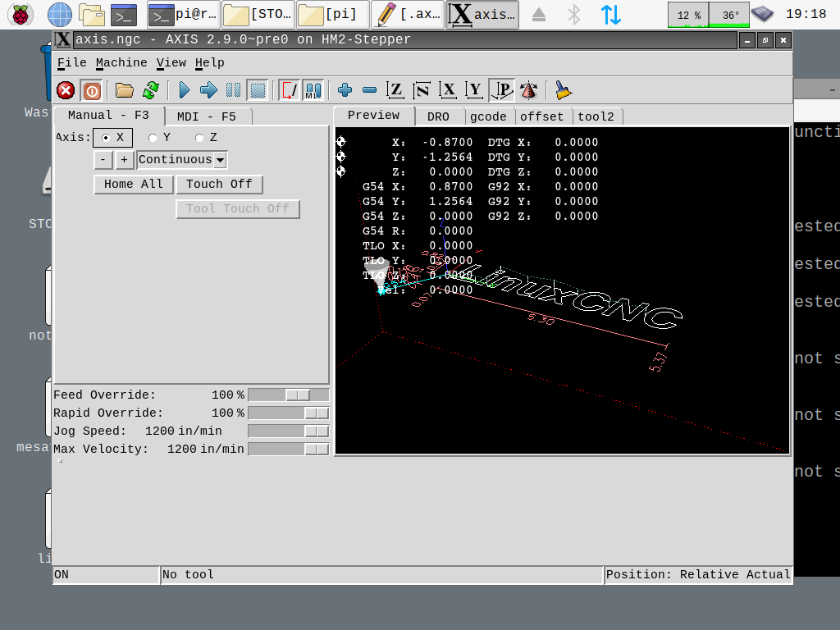The image size is (840, 630).
Task: Open the tool2 tab
Action: click(596, 116)
